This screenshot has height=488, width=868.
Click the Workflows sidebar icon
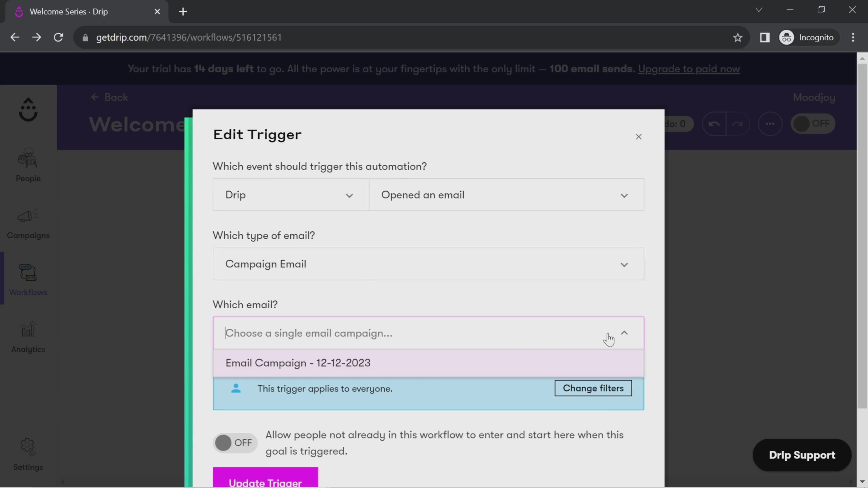(x=28, y=281)
